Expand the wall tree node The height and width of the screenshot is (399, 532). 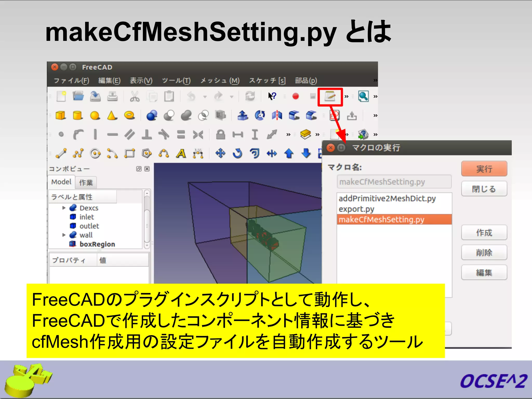[x=64, y=235]
